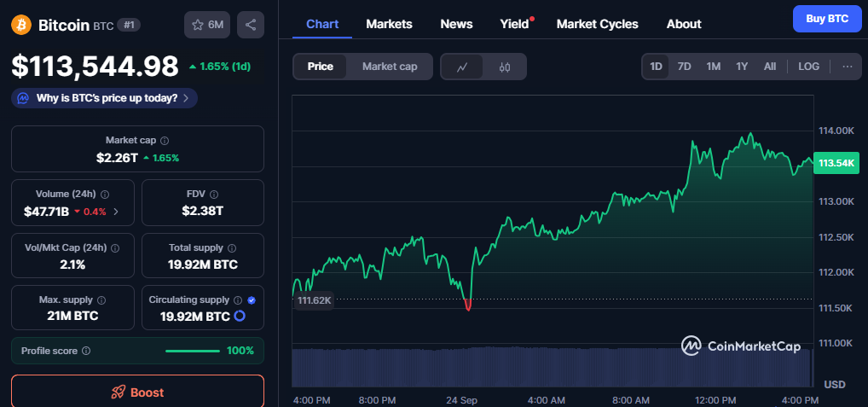Screen dimensions: 868x407
Task: Click the $2.38T FDV value
Action: click(203, 211)
